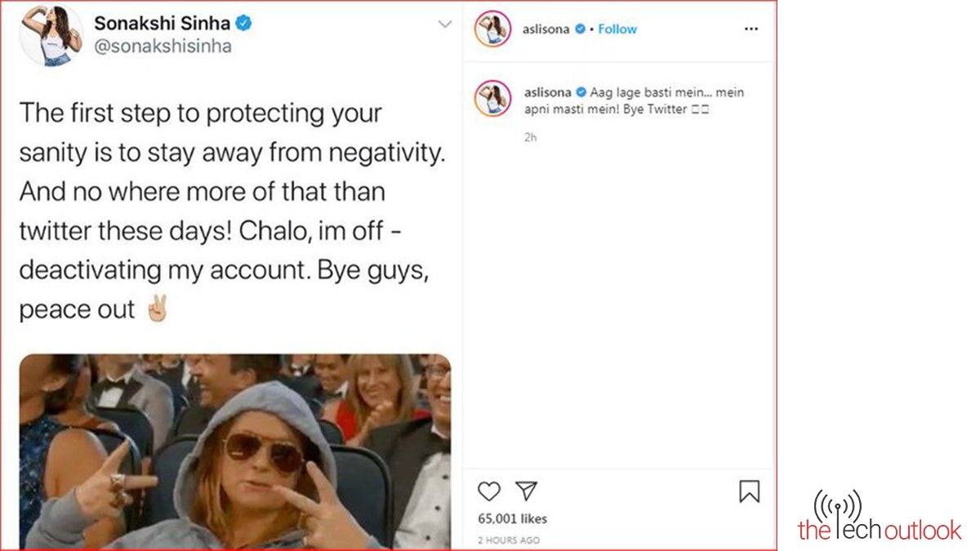Save the post with the bookmark icon
Image resolution: width=980 pixels, height=551 pixels.
click(749, 491)
